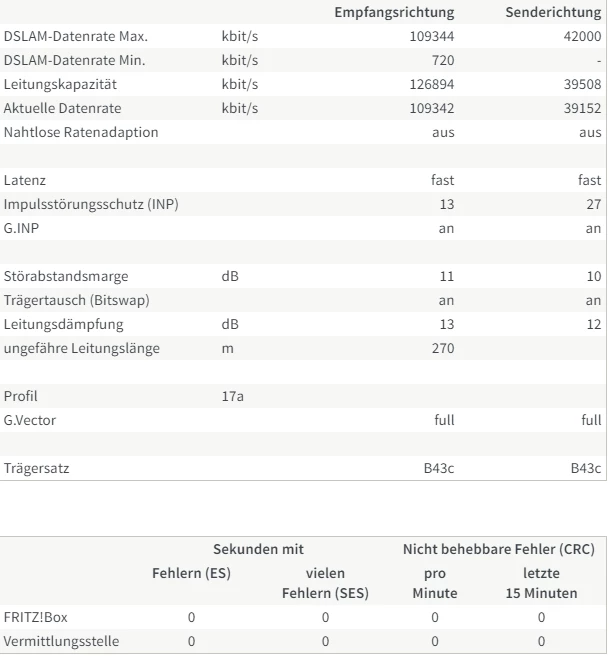Click the 17a profile value

[232, 396]
